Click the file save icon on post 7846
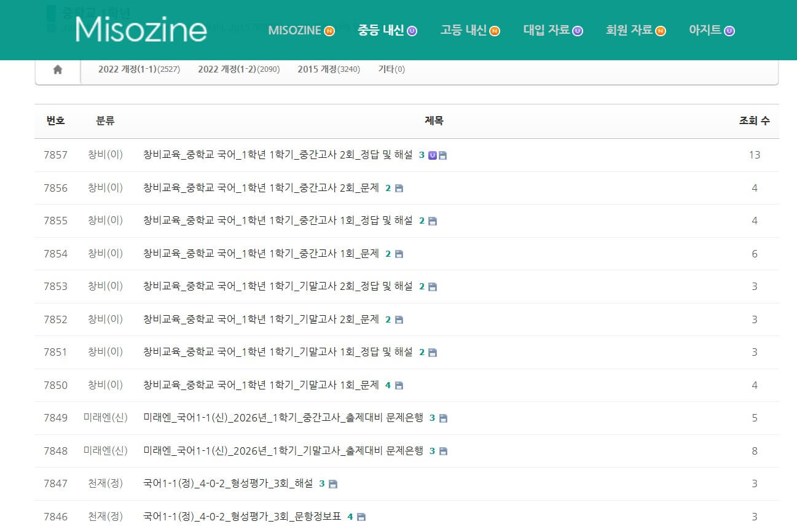The width and height of the screenshot is (797, 532). click(361, 517)
